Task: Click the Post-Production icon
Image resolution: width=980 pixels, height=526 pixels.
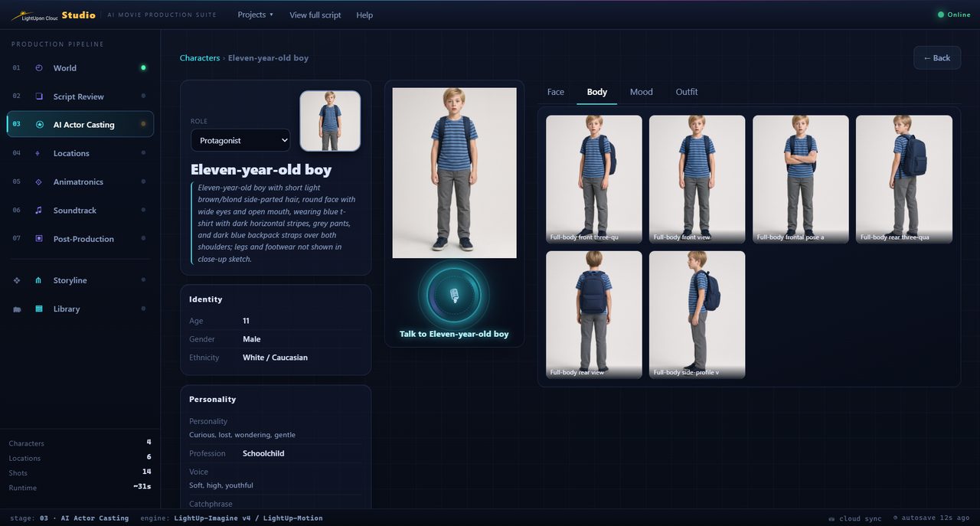Action: pyautogui.click(x=39, y=239)
